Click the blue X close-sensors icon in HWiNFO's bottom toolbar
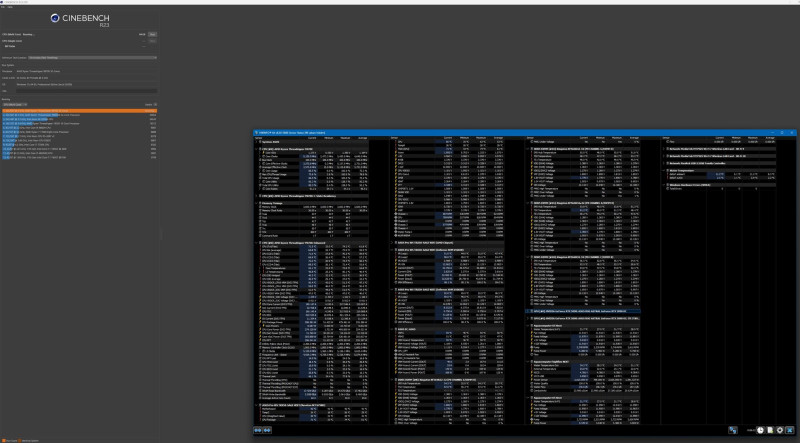The width and height of the screenshot is (800, 443). click(790, 430)
